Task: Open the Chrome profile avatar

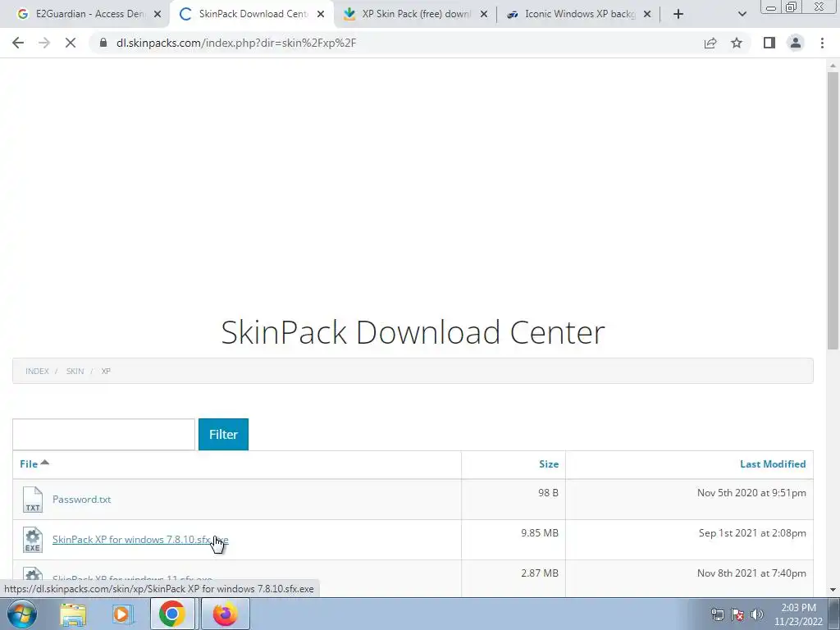Action: 796,43
